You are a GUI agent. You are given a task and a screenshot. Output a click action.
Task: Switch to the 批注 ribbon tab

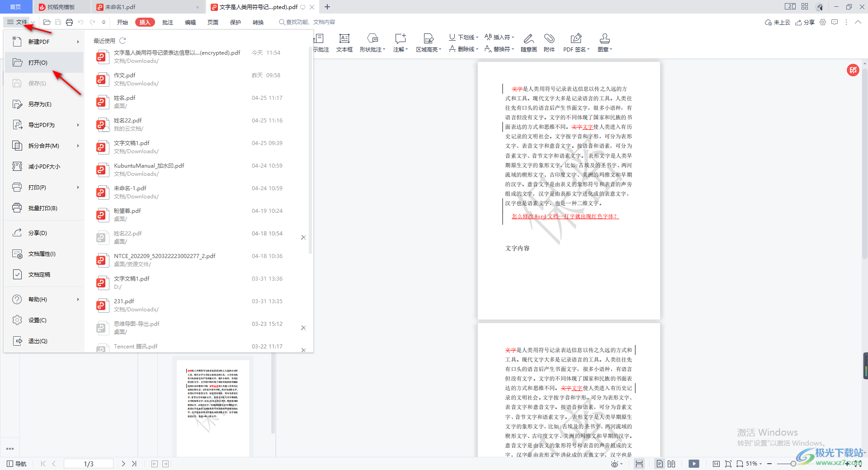click(168, 22)
